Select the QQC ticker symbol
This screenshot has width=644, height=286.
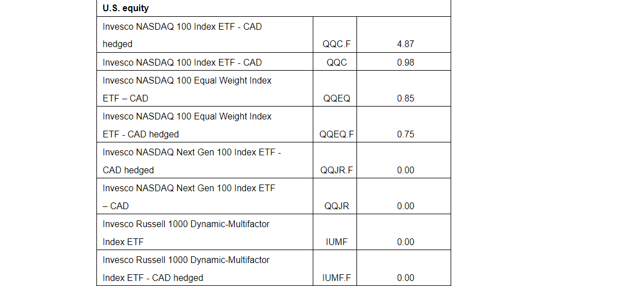tap(337, 62)
